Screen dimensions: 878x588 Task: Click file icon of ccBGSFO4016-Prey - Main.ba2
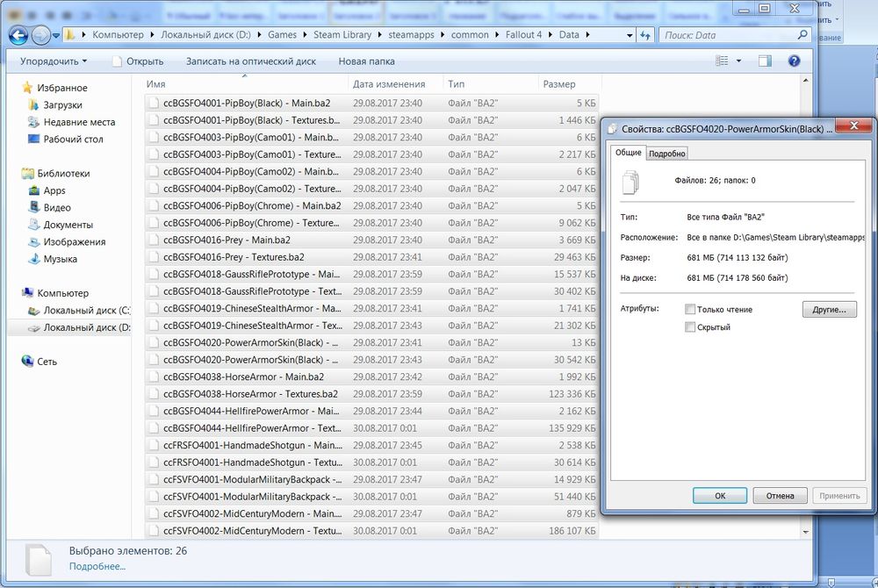pyautogui.click(x=153, y=240)
